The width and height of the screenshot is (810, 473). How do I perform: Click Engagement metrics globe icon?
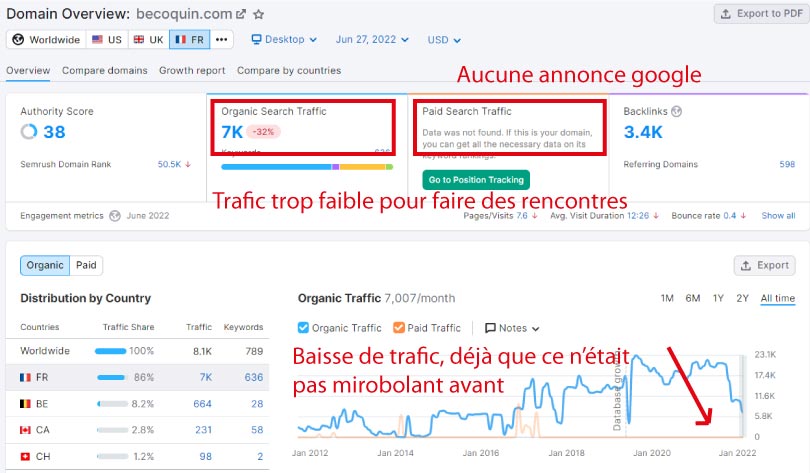tap(115, 216)
